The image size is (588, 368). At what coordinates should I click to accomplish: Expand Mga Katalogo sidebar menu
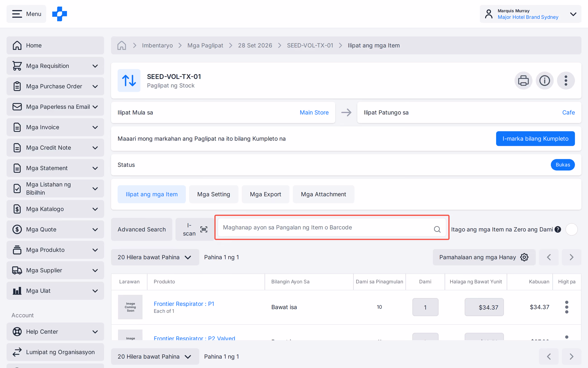[x=55, y=209]
